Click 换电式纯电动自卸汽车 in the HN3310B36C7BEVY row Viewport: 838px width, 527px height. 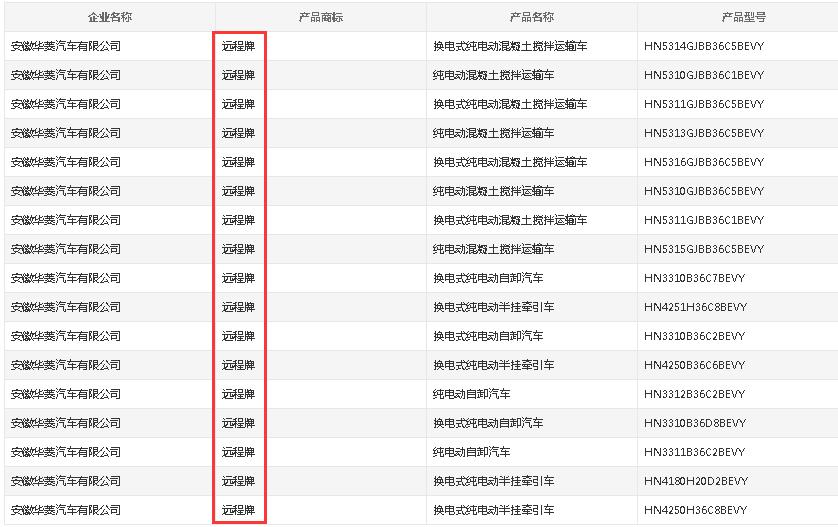tap(488, 278)
